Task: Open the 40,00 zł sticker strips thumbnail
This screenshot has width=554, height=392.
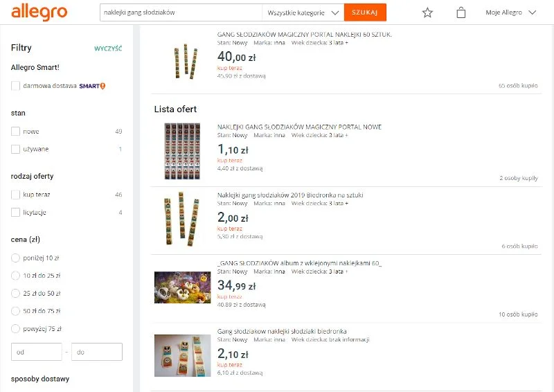Action: click(186, 61)
